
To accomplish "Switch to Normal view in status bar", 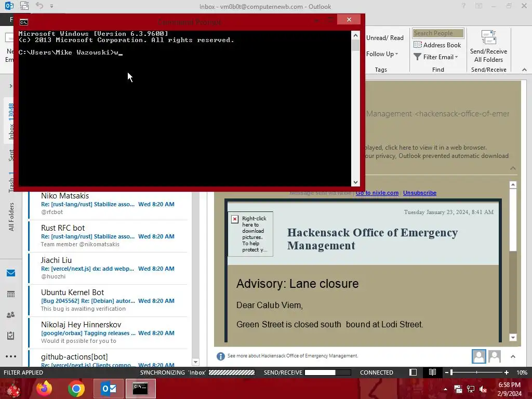I will coord(413,372).
